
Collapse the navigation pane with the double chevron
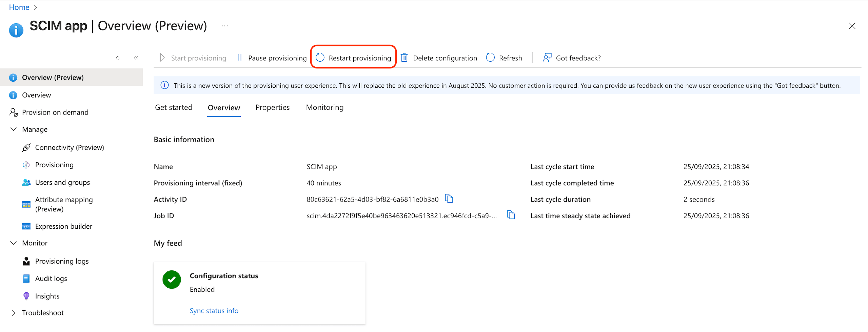136,58
